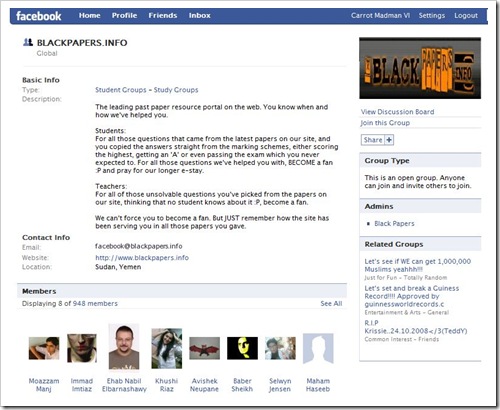Click the Avishek Neupane name link

click(204, 385)
